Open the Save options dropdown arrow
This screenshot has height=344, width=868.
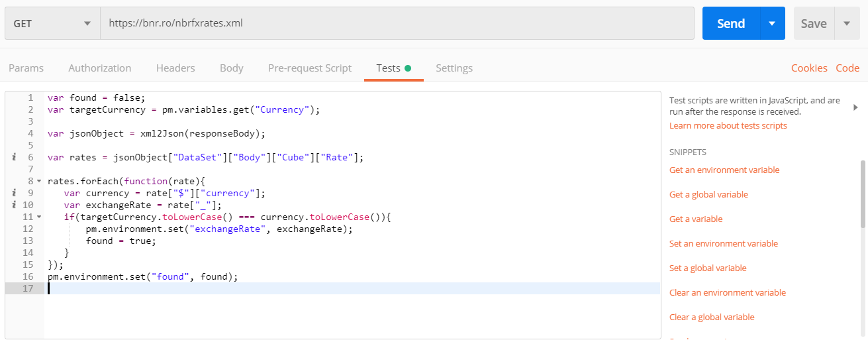[847, 24]
